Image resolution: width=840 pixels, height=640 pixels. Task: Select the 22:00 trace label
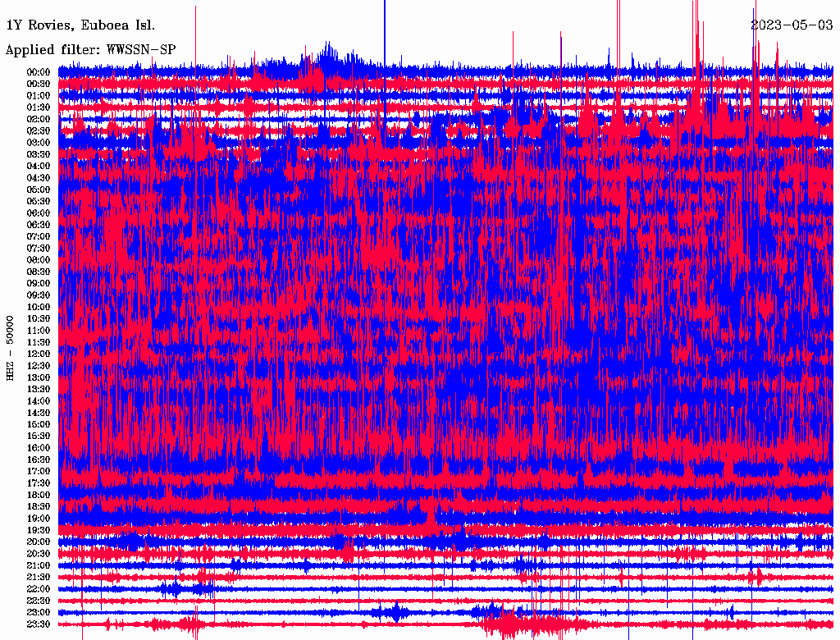point(39,588)
